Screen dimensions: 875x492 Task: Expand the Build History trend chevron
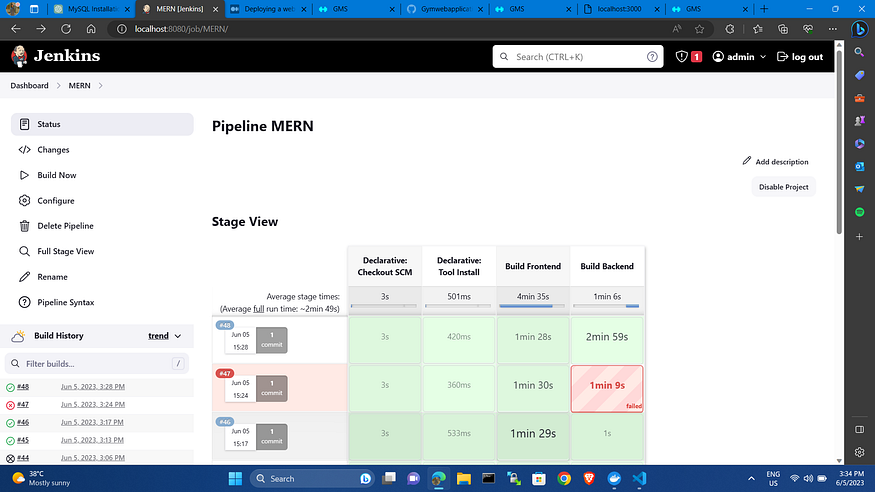point(178,336)
